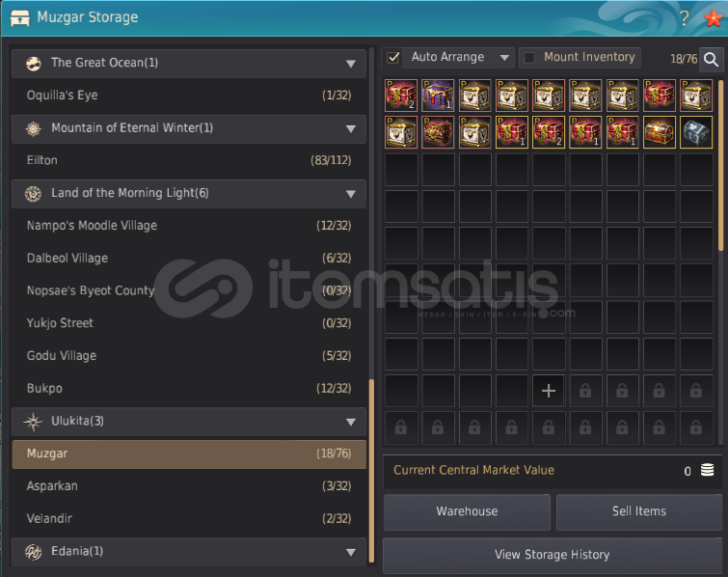
Task: Select the first slot red chest with count 2
Action: (x=401, y=96)
